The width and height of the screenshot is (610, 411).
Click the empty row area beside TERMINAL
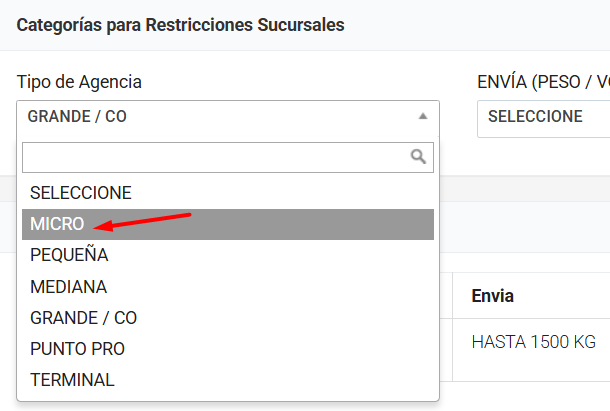tap(274, 380)
